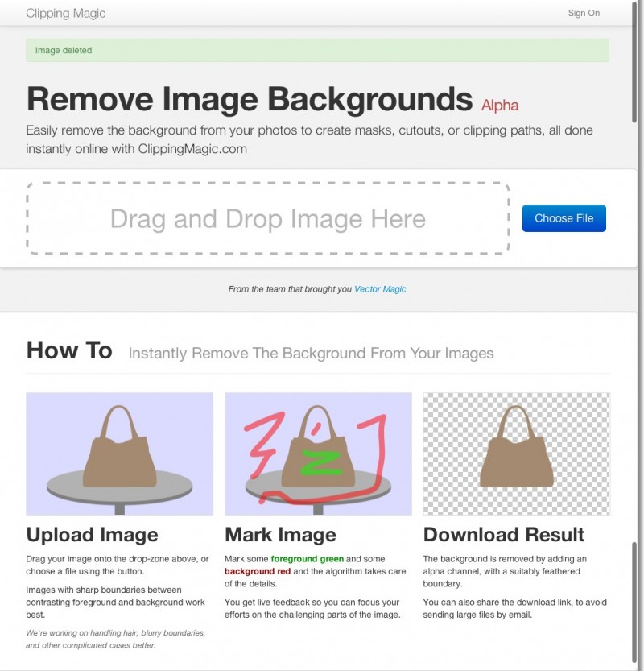Image resolution: width=644 pixels, height=671 pixels.
Task: Click the subtitle Instantly Remove The Background
Action: 311,354
